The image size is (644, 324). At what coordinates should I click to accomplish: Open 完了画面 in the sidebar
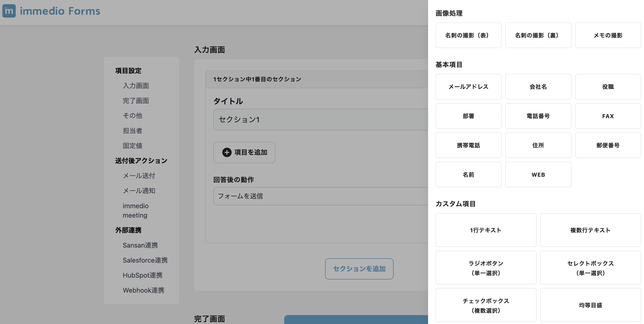coord(136,101)
